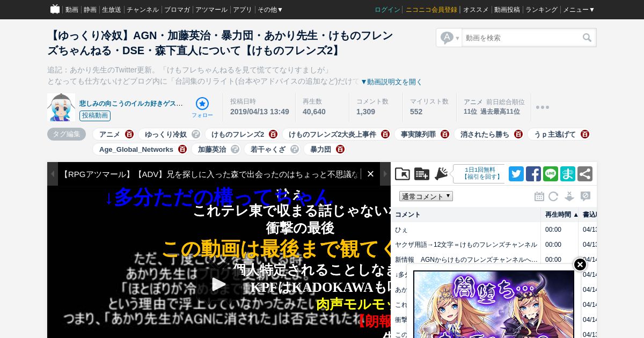Click ニコニコ会員登録 link

coord(431,10)
